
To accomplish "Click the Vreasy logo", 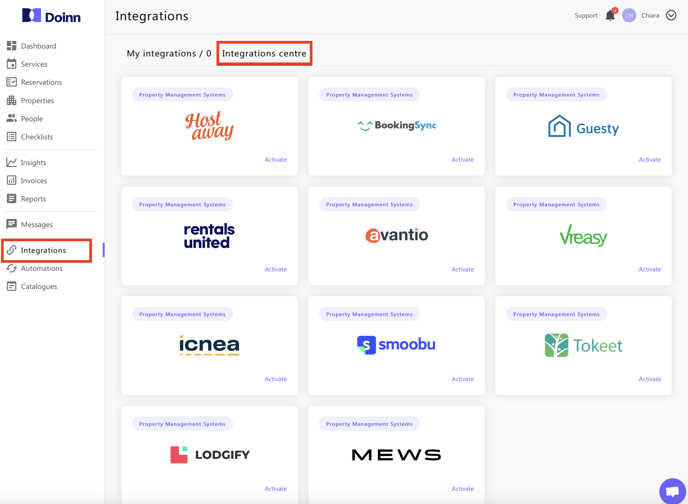I will [x=584, y=236].
